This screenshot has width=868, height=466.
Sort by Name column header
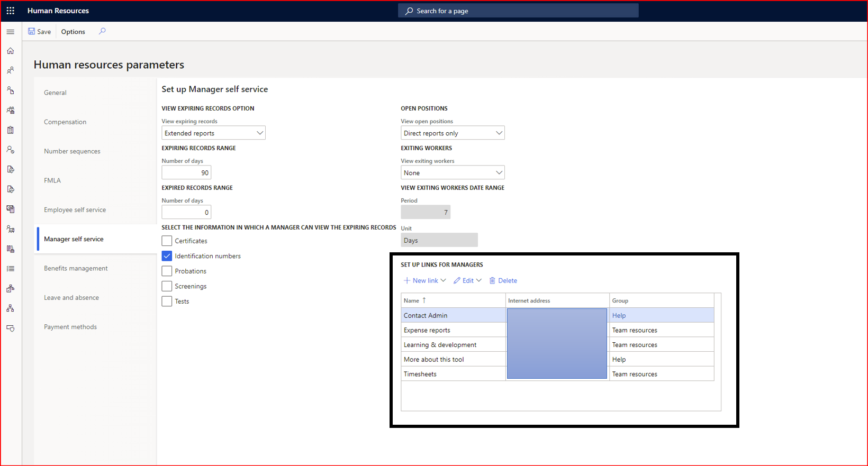click(411, 301)
